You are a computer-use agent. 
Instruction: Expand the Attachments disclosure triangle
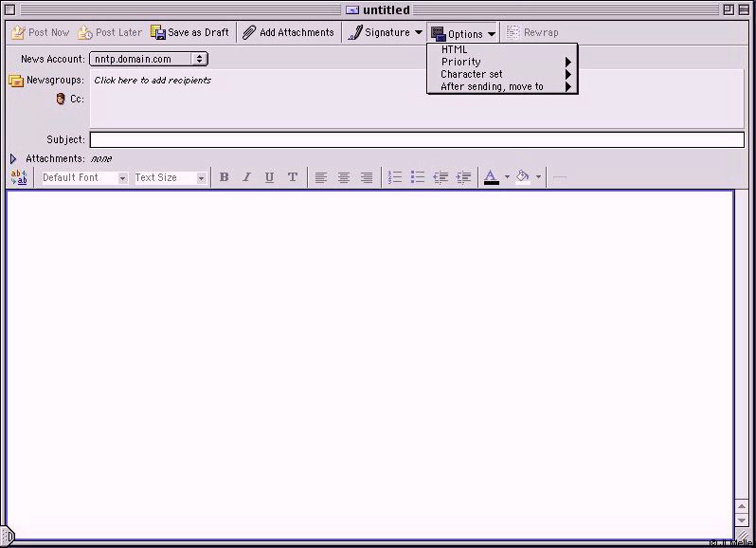coord(13,158)
